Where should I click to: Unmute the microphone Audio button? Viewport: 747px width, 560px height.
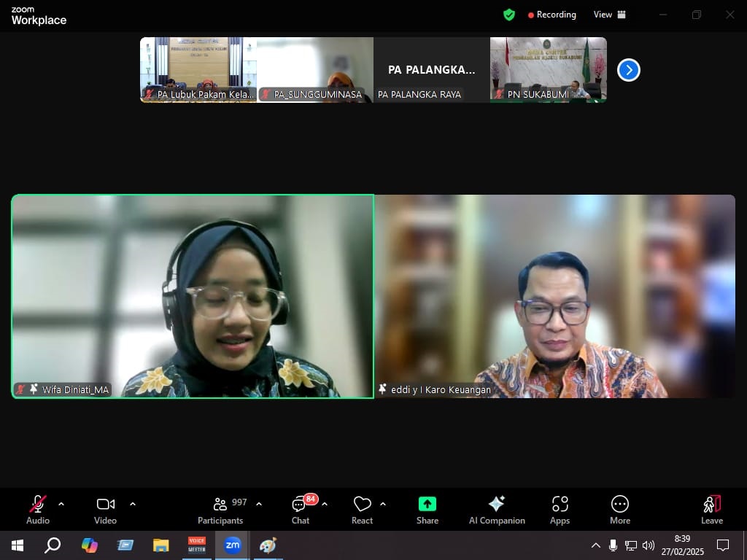coord(38,510)
